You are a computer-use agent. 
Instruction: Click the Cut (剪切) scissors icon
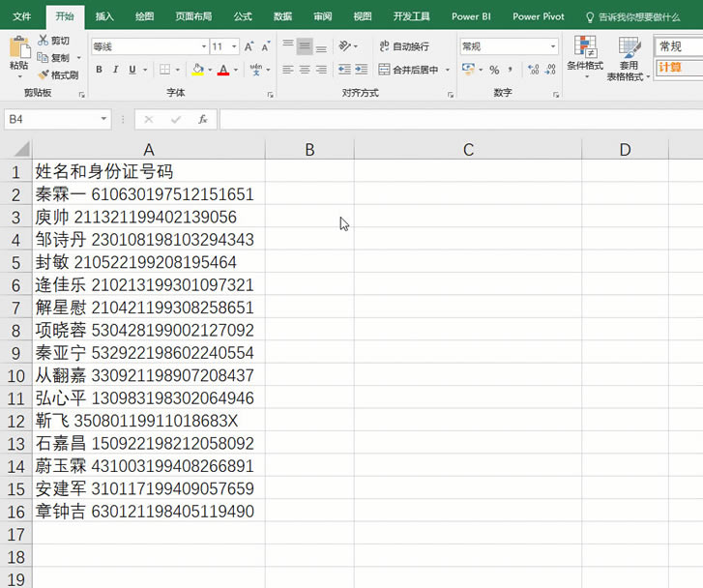pos(44,41)
